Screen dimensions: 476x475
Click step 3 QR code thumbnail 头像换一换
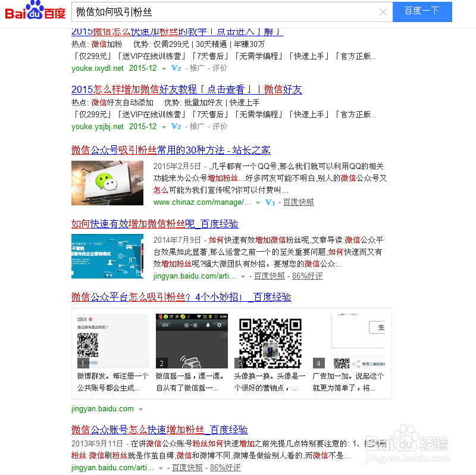(270, 340)
